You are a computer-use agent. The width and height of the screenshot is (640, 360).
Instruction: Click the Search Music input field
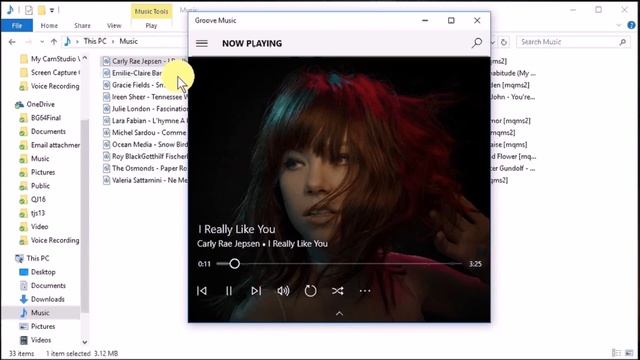point(573,42)
